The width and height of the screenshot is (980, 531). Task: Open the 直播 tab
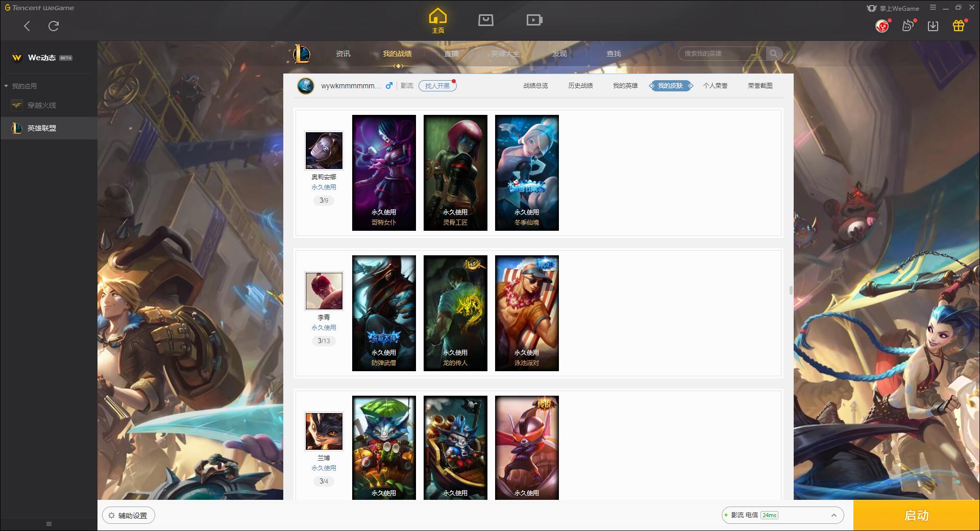[x=451, y=54]
